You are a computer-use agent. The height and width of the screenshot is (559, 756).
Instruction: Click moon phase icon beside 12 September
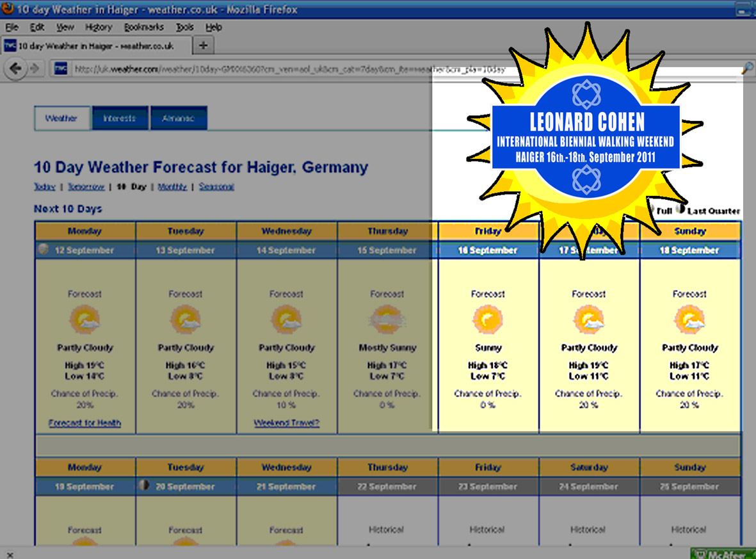[44, 249]
